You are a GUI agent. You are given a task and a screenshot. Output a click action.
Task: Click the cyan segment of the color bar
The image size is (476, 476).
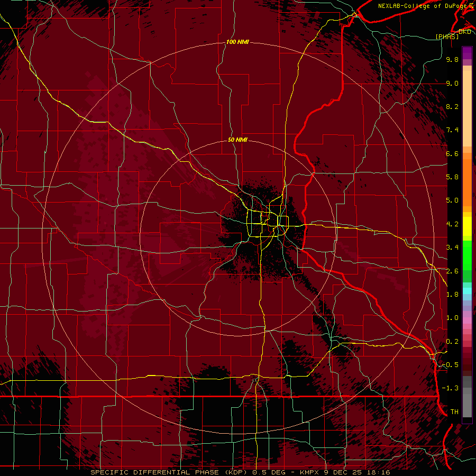467,291
